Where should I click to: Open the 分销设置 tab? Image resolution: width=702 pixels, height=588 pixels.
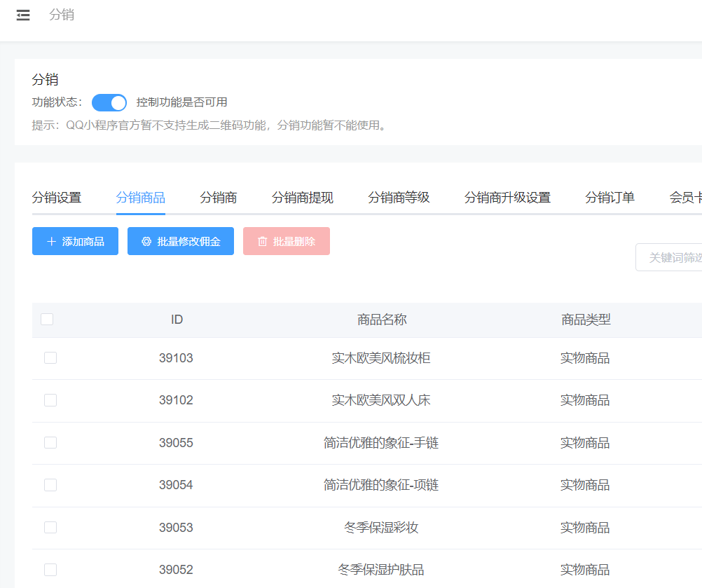(57, 198)
